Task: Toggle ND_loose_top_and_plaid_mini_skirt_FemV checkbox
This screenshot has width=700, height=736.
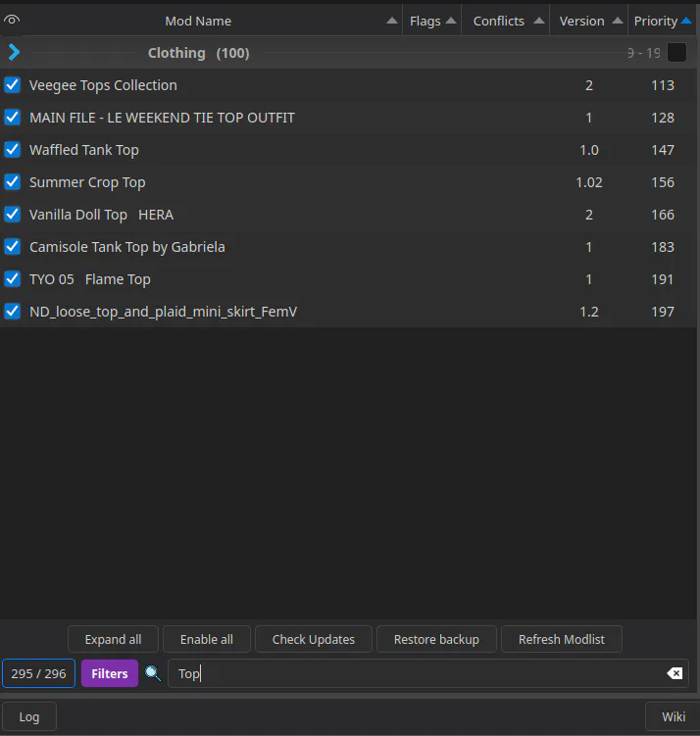Action: point(12,312)
